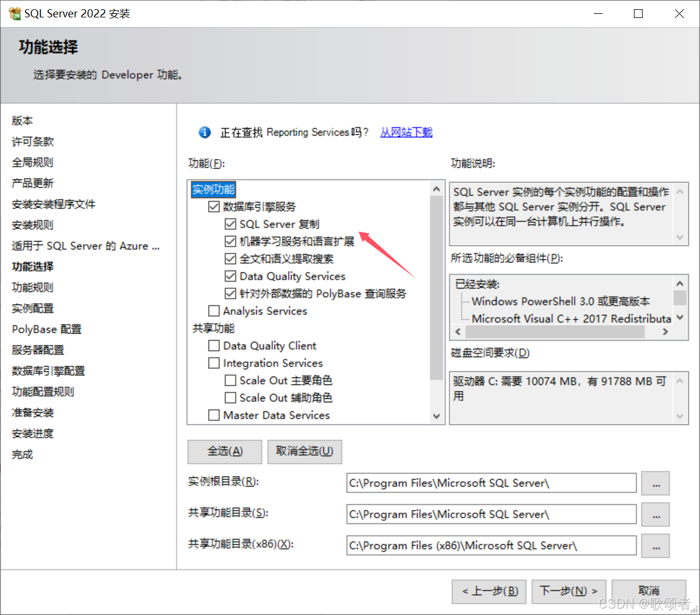
Task: Click the SQL Server setup title bar icon
Action: (x=14, y=13)
